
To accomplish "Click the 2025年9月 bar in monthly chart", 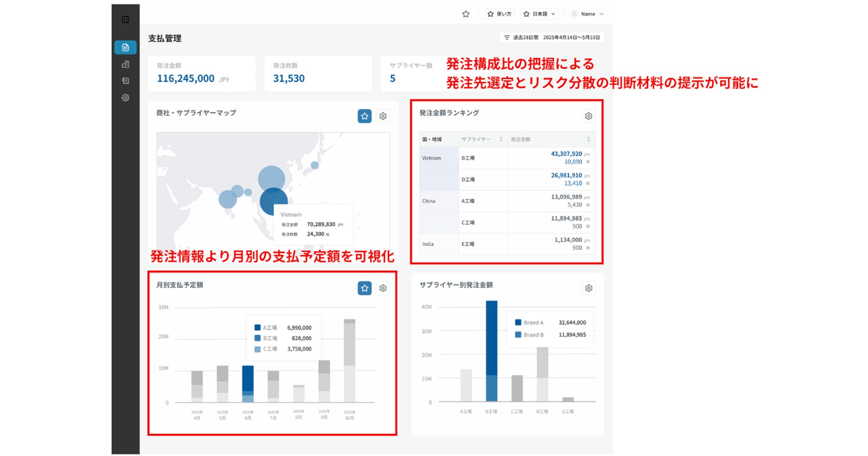I will pyautogui.click(x=324, y=381).
